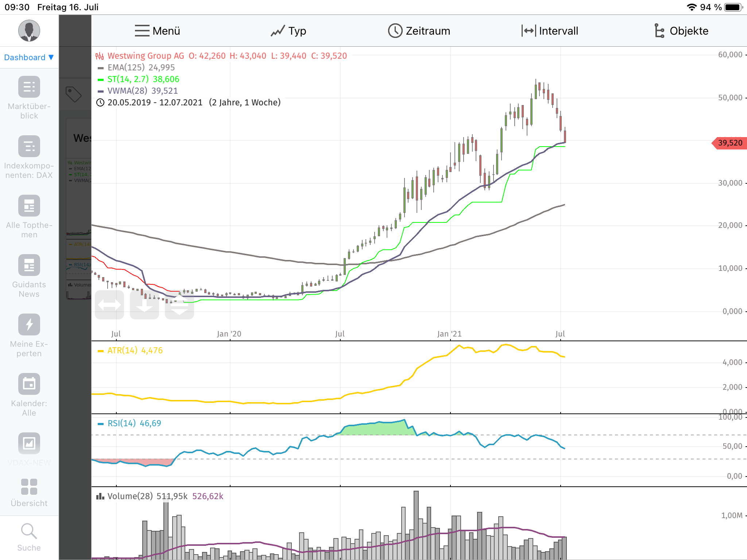Screen dimensions: 747x560
Task: Open the Menü hamburger menu
Action: [x=157, y=31]
